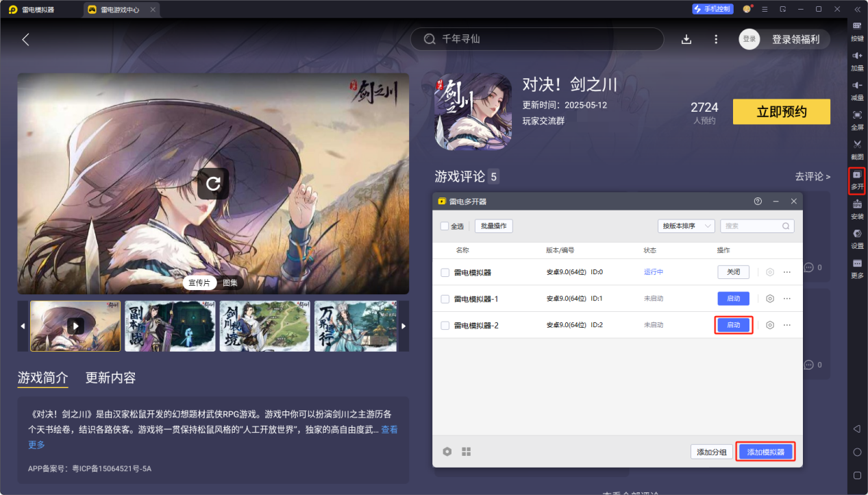Select the 图集 gallery tab
The width and height of the screenshot is (868, 495).
(230, 282)
